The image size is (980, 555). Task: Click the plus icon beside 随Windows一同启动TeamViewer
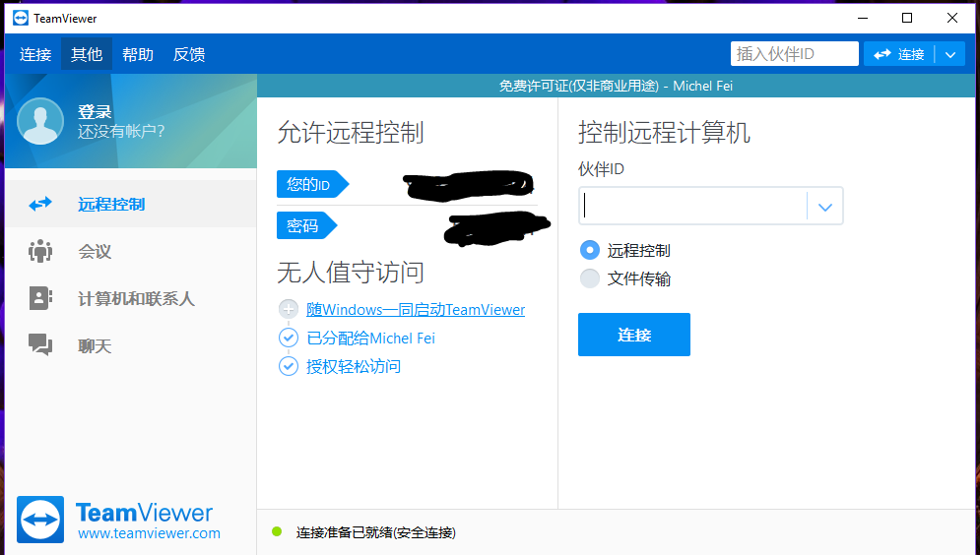[289, 309]
